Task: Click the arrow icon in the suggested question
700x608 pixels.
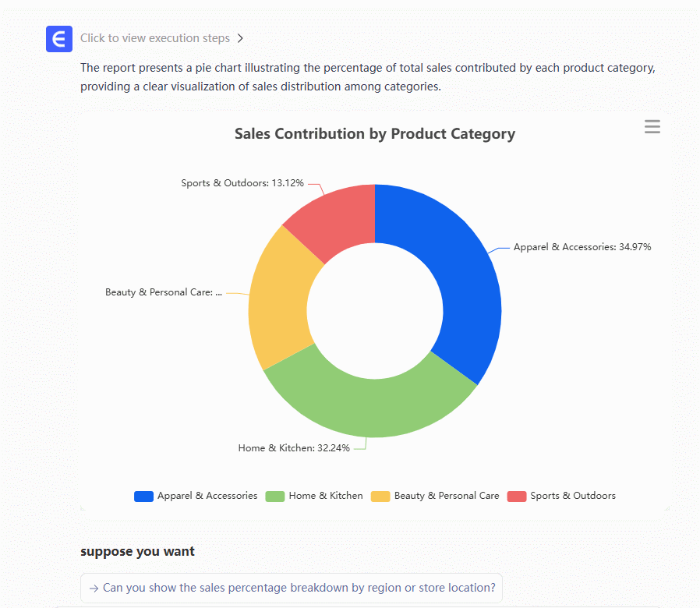Action: tap(94, 588)
